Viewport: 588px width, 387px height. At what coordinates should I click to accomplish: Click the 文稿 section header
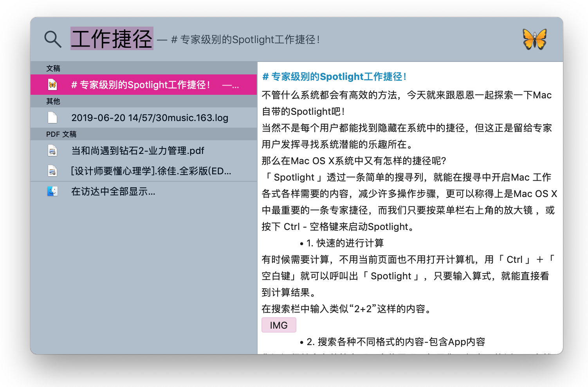[x=144, y=68]
